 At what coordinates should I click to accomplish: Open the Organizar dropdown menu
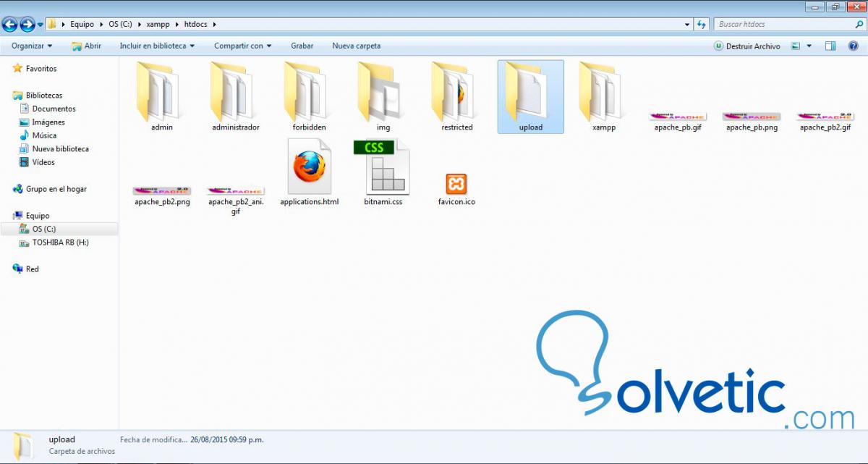(x=30, y=46)
